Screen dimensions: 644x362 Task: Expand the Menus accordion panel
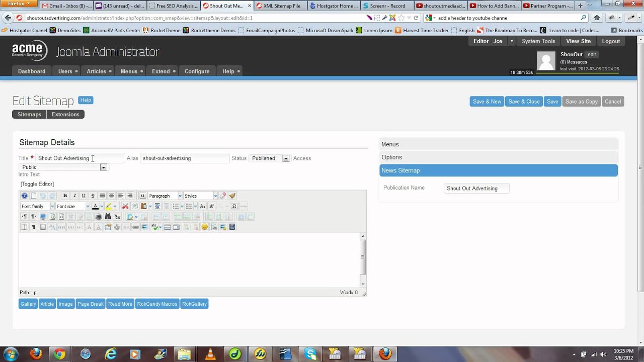[499, 144]
